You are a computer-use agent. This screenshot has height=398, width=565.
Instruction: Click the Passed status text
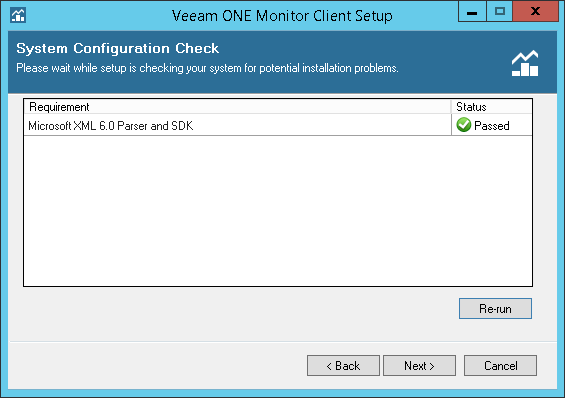pos(491,126)
